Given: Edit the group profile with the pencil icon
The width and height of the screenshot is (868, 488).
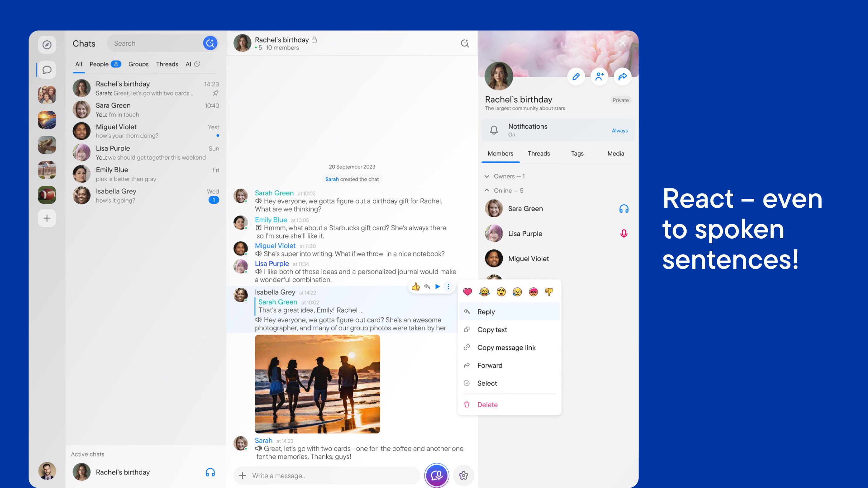Looking at the screenshot, I should pos(576,77).
